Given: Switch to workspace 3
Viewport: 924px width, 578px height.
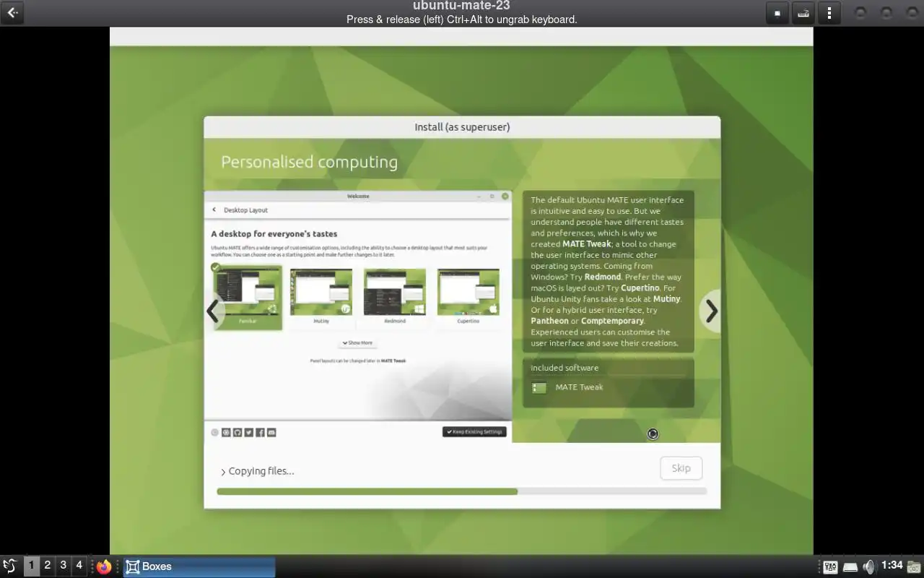Looking at the screenshot, I should click(x=64, y=566).
